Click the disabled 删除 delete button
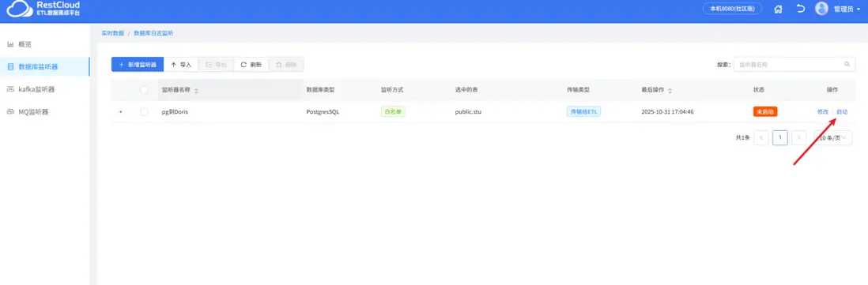 (286, 65)
